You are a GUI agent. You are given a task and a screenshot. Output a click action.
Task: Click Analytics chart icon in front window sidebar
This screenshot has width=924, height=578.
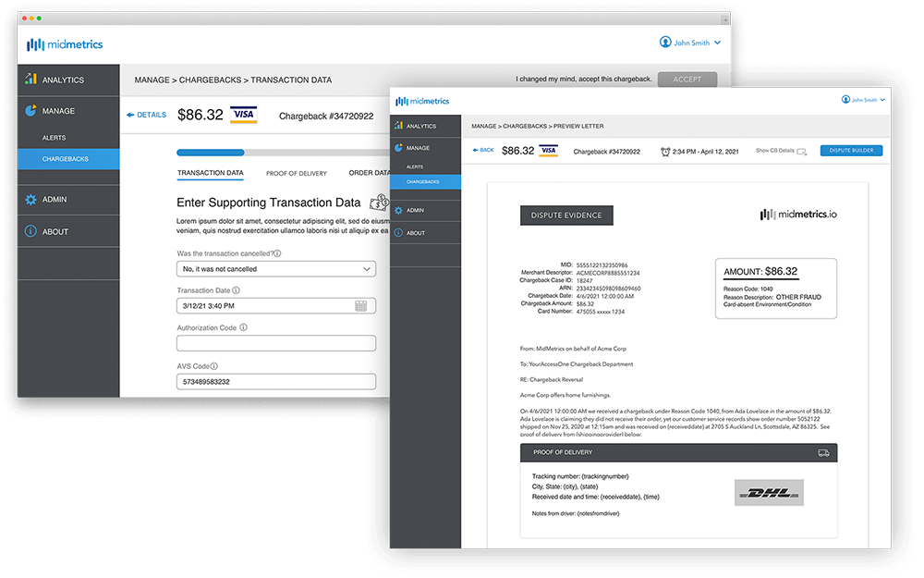pyautogui.click(x=399, y=126)
